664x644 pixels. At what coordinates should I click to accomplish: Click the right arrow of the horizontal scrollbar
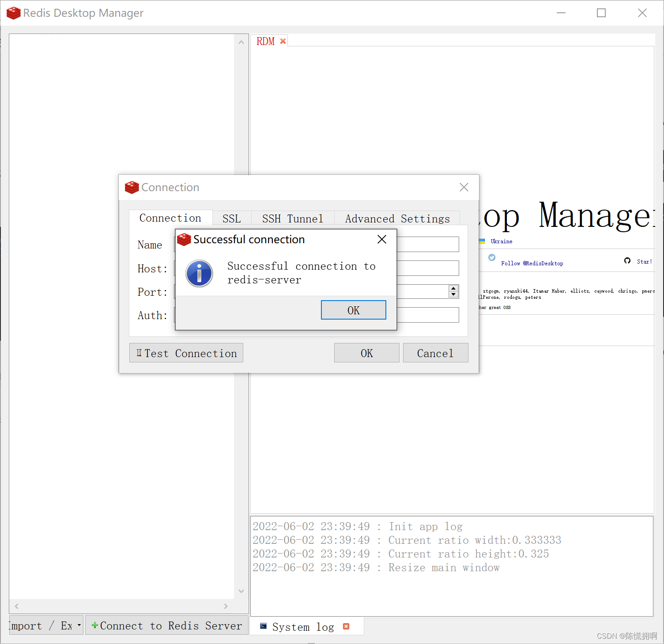coord(226,606)
